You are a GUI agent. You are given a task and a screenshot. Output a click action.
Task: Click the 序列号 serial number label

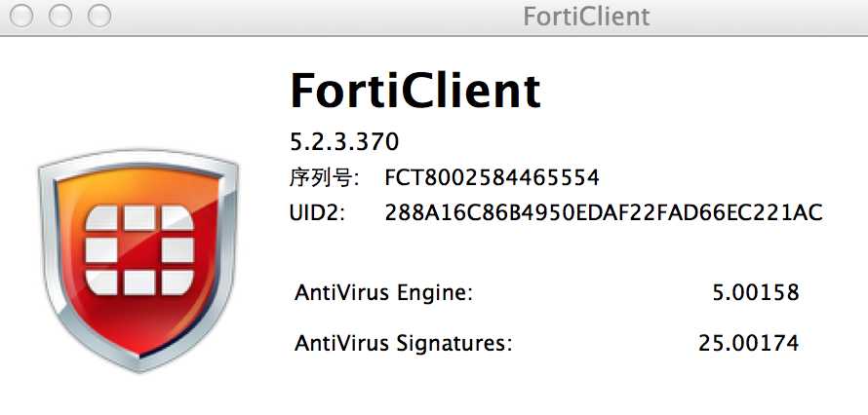[325, 177]
